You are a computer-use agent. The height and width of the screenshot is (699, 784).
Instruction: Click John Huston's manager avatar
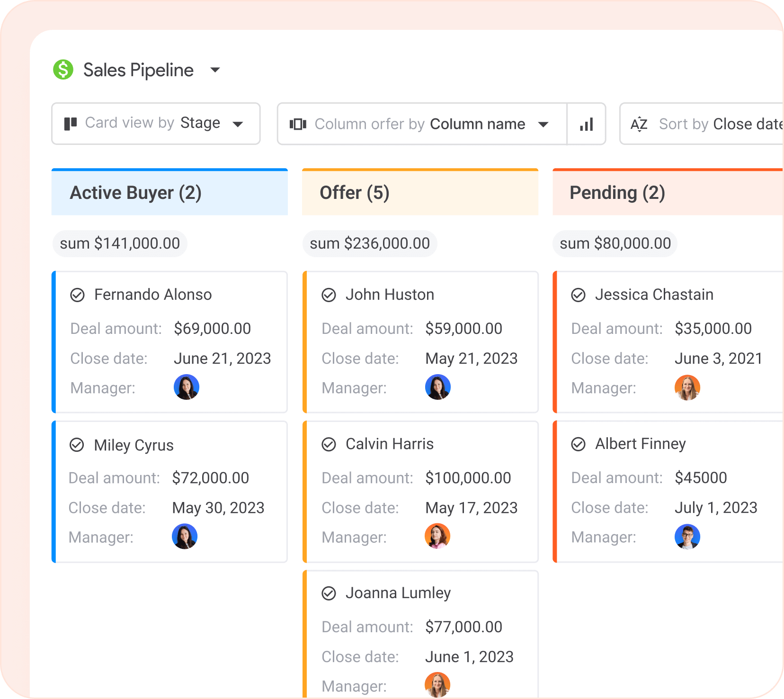pyautogui.click(x=438, y=387)
